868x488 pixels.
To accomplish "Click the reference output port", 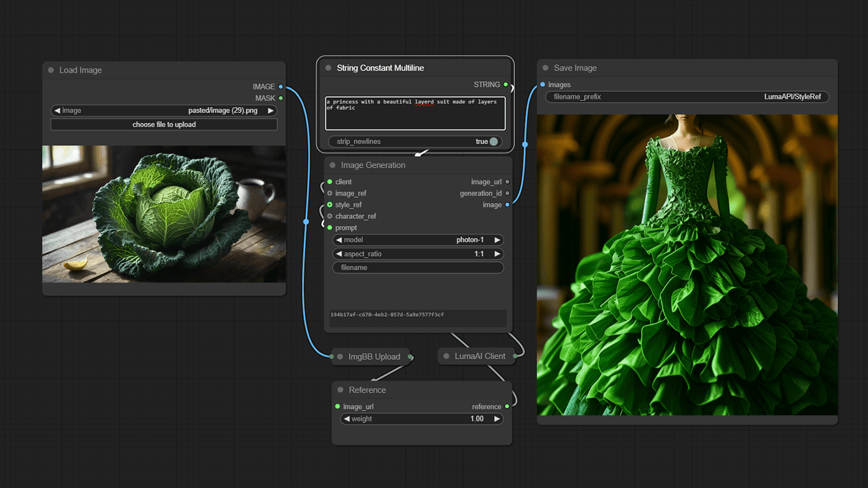I will [x=507, y=407].
